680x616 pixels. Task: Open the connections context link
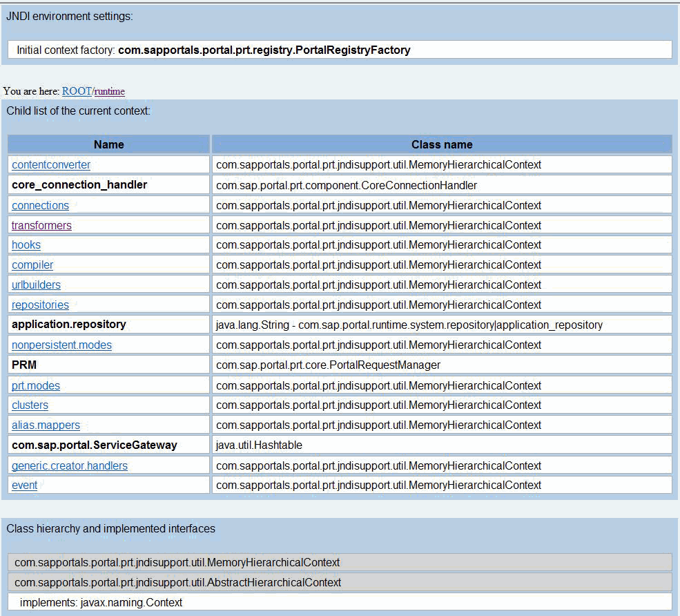(40, 206)
